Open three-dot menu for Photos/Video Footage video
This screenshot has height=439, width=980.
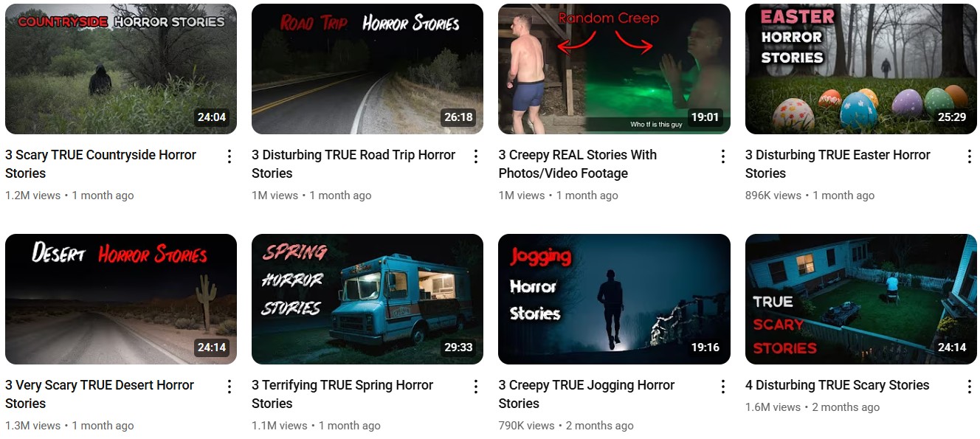tap(723, 156)
